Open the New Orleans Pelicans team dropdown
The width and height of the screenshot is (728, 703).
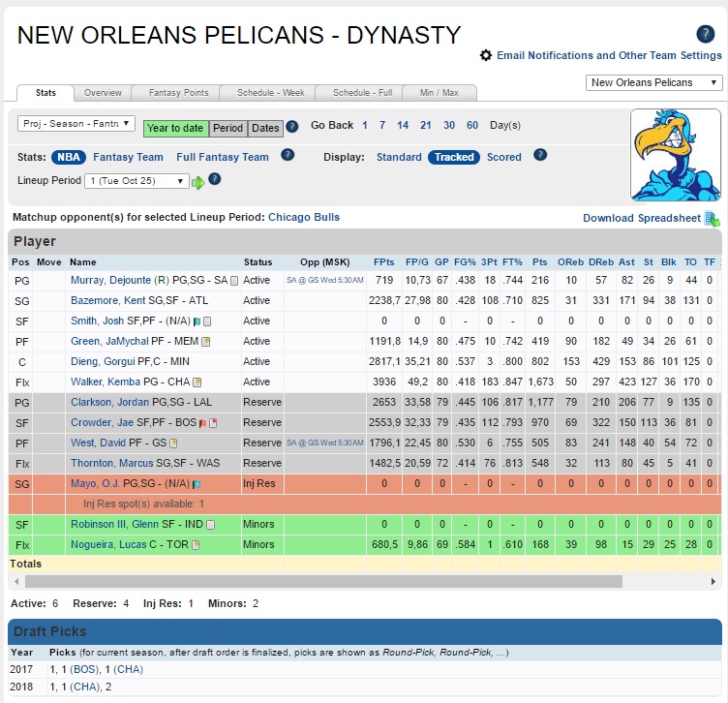click(653, 82)
